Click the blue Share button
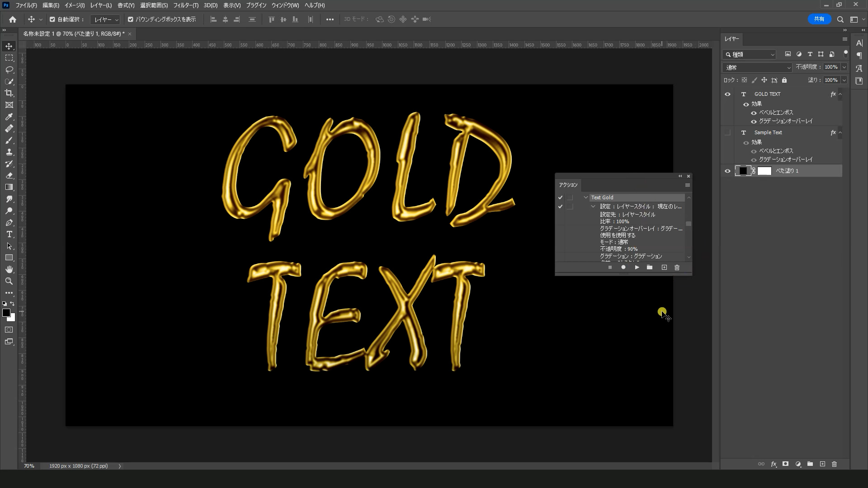This screenshot has width=868, height=488. 819,19
